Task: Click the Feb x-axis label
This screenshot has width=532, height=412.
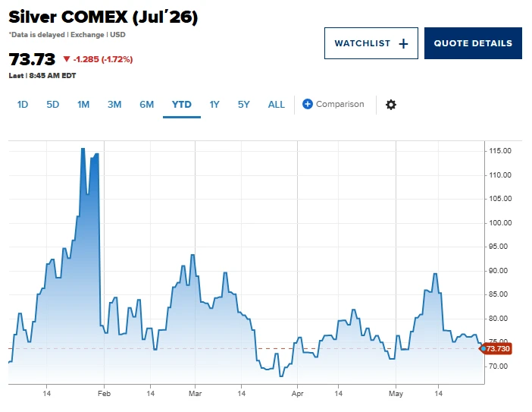Action: point(104,394)
